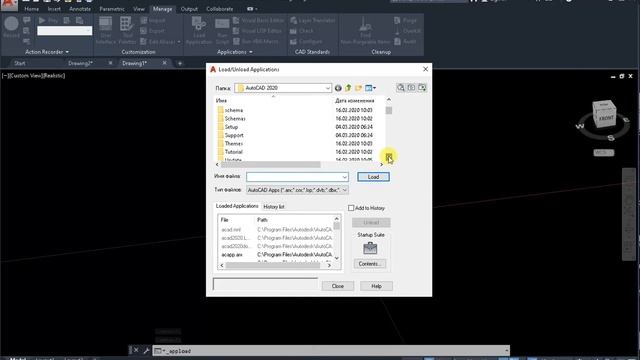Tick the Add to History checkbox
The width and height of the screenshot is (640, 360).
pos(351,208)
